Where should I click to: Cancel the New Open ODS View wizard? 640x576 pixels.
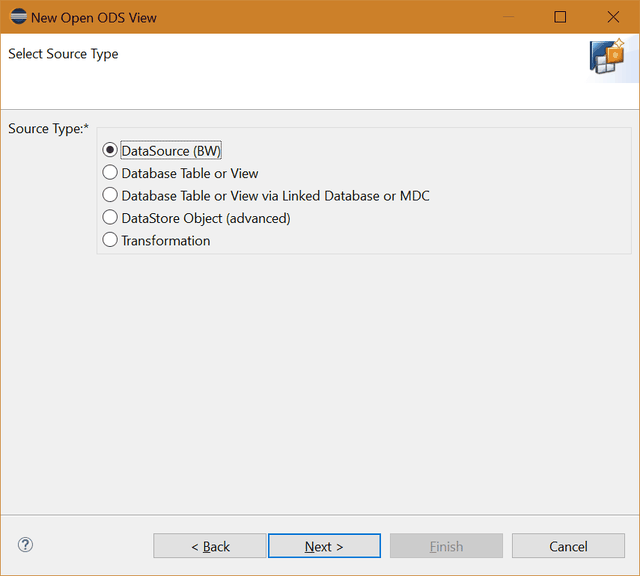(568, 546)
